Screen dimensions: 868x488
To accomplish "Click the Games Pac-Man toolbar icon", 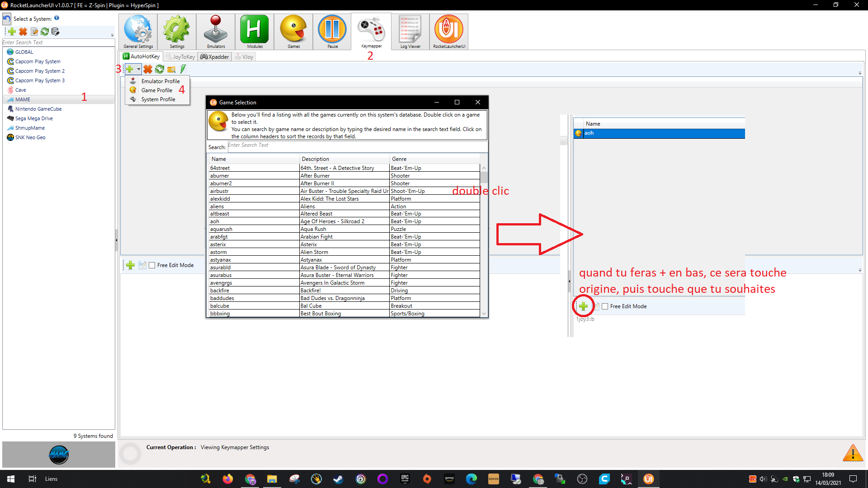I will (x=293, y=31).
